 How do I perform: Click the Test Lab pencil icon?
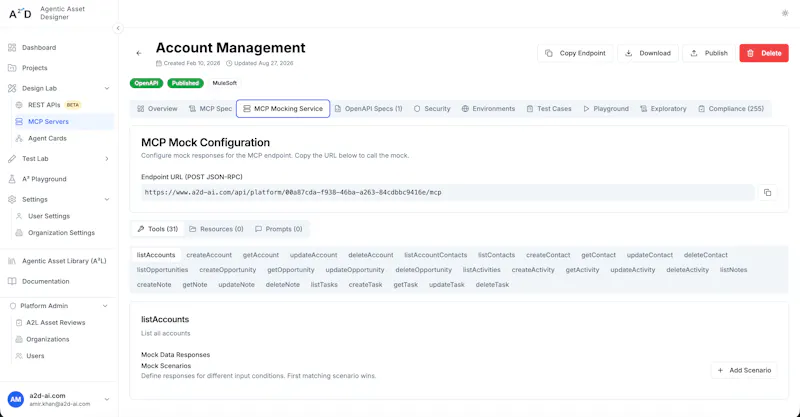tap(12, 159)
